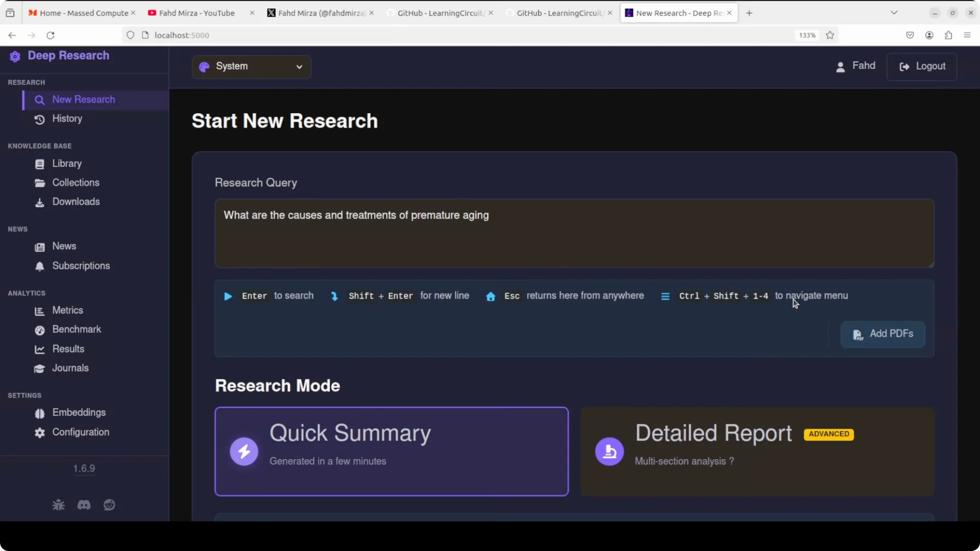Screen dimensions: 980x551
Task: Click into the Research Query text area
Action: (x=574, y=234)
